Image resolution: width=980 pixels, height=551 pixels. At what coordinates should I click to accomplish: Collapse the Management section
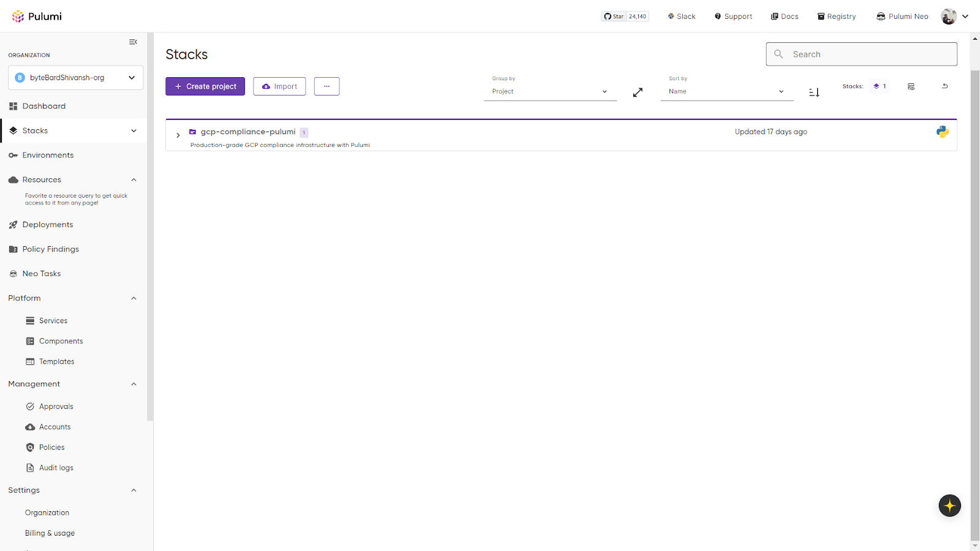click(134, 384)
